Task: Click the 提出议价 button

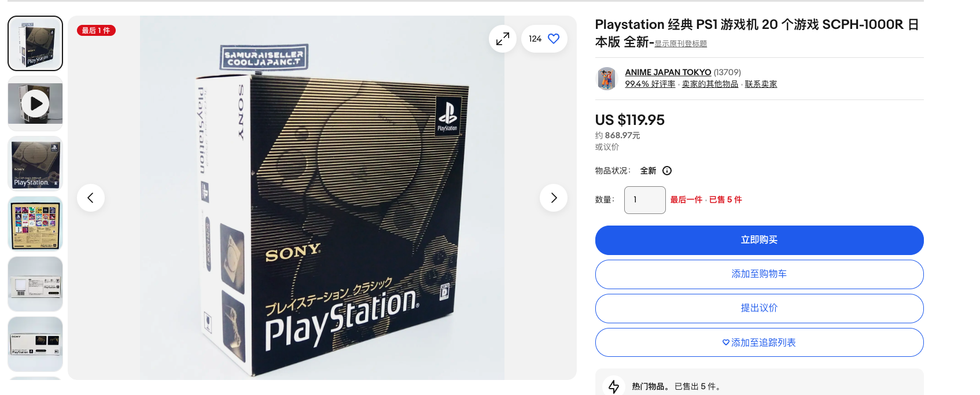Action: point(760,308)
